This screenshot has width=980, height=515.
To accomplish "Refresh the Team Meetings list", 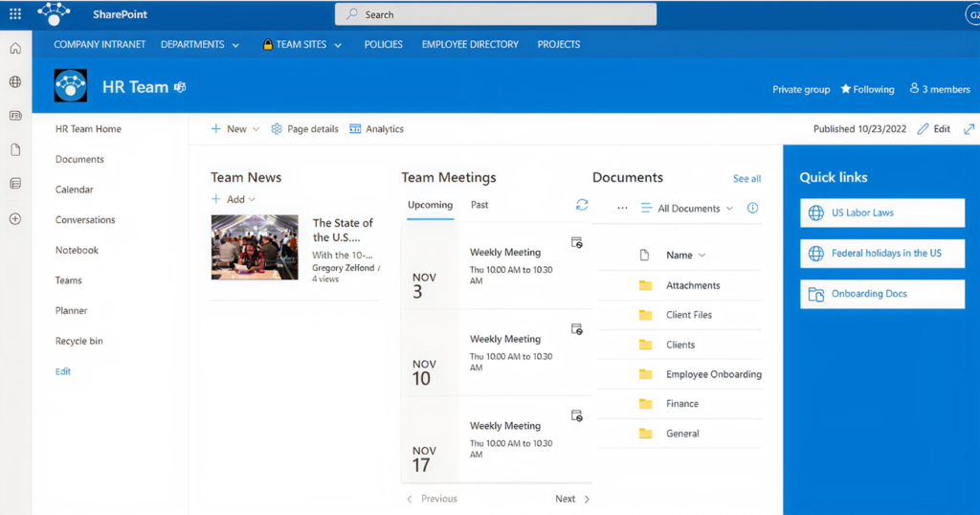I will [x=582, y=205].
